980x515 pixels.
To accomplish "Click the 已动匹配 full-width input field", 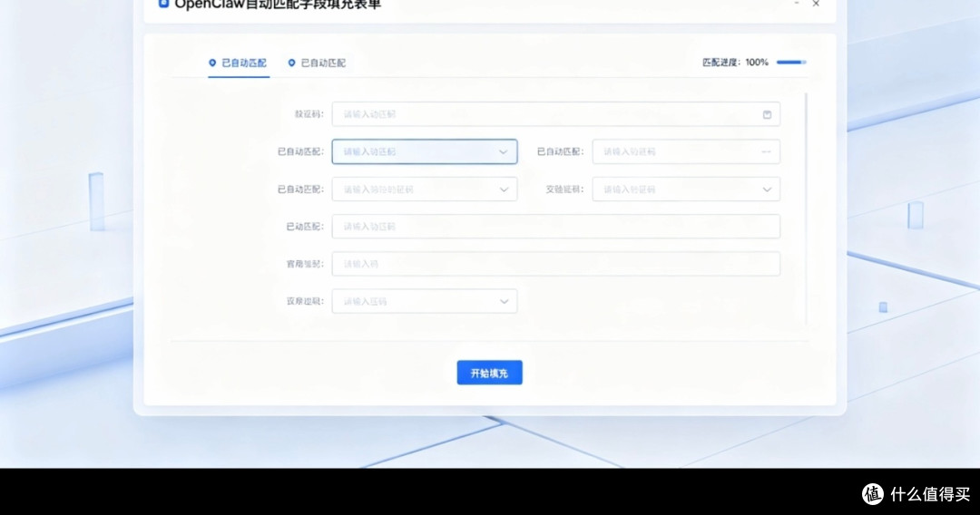I will pos(555,226).
